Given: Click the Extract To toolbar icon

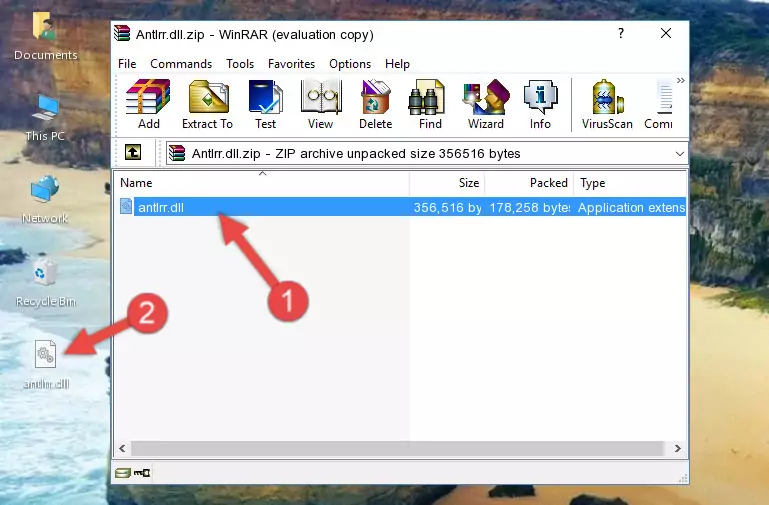Looking at the screenshot, I should tap(207, 104).
